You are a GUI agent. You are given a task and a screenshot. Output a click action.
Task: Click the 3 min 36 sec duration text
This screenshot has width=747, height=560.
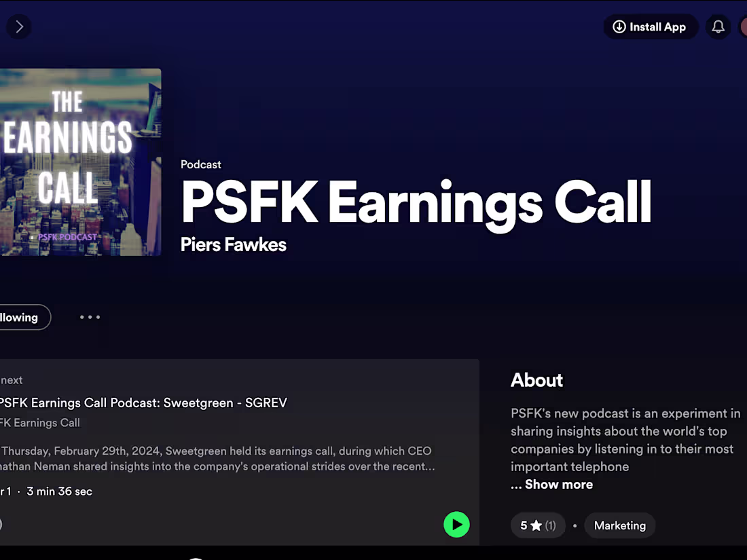coord(60,491)
